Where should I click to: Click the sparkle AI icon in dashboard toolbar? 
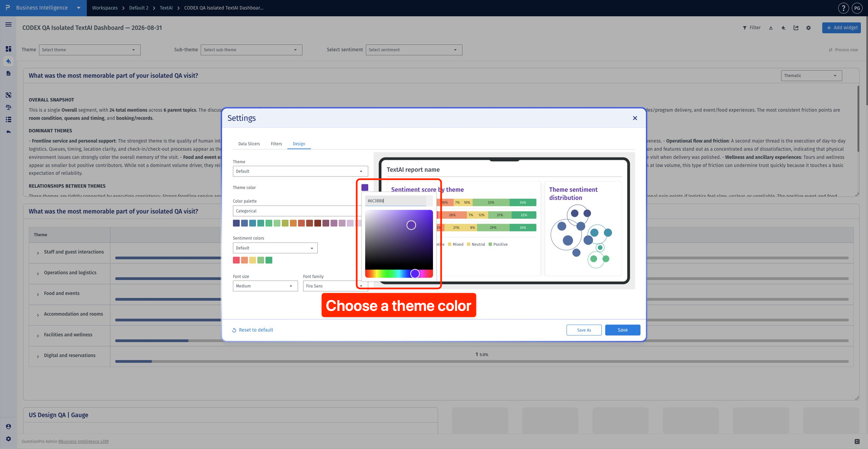[x=783, y=28]
